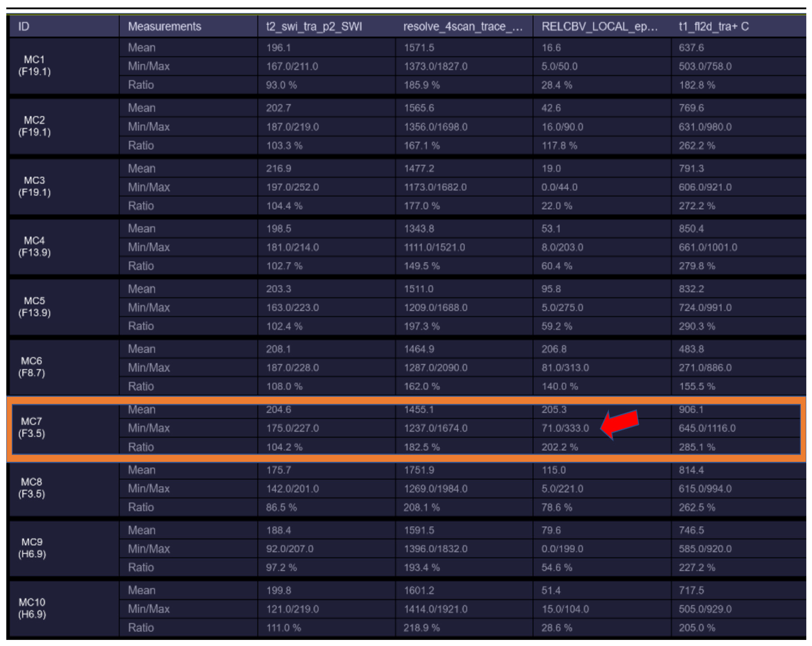Select MC10 resolve ratio 218.9 %

pos(421,627)
